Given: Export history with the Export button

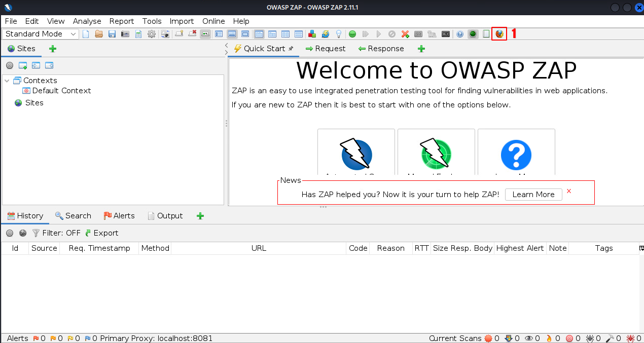Looking at the screenshot, I should pyautogui.click(x=101, y=233).
